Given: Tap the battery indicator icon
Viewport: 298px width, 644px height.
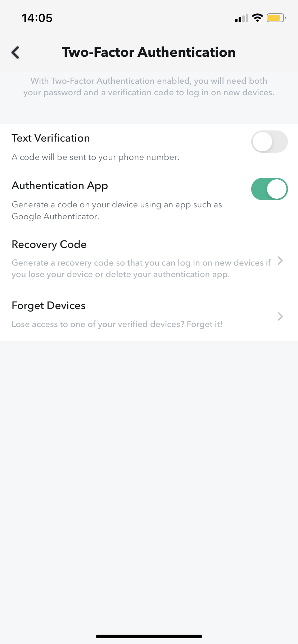Looking at the screenshot, I should click(x=276, y=18).
